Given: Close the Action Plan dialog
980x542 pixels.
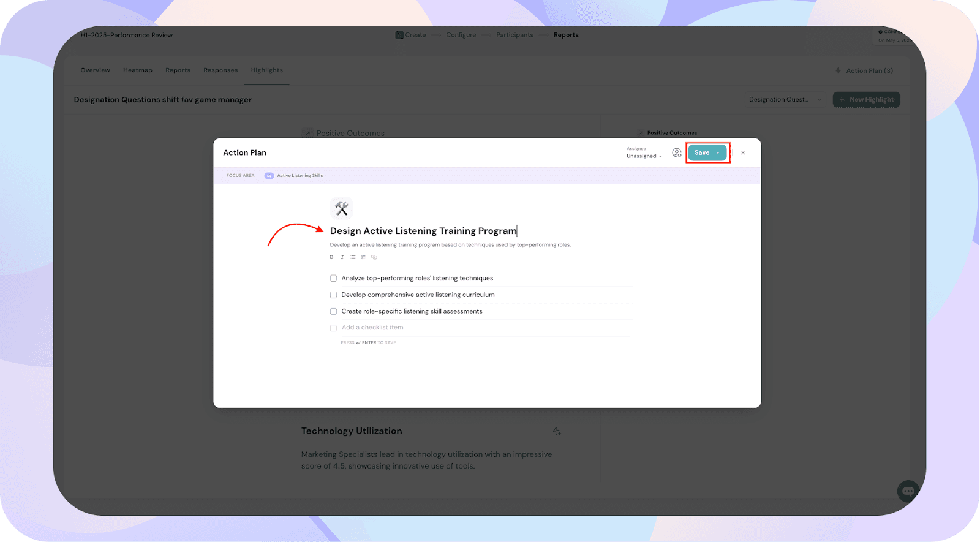Looking at the screenshot, I should coord(743,153).
